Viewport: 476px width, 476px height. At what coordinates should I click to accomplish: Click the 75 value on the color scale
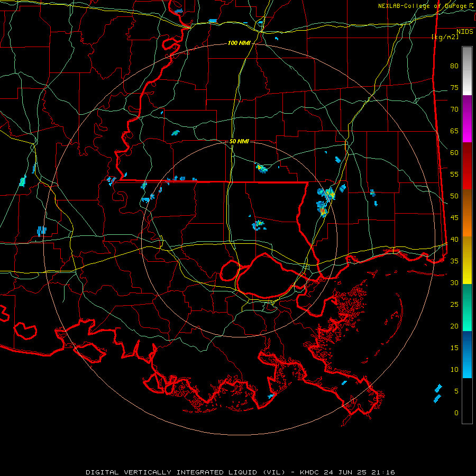point(454,88)
